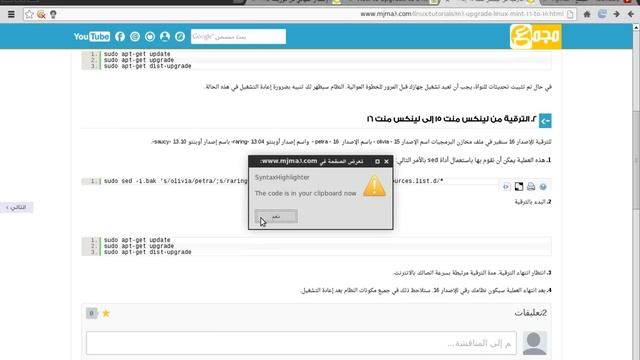
Task: Click the gray count badge beside the star
Action: (x=91, y=313)
